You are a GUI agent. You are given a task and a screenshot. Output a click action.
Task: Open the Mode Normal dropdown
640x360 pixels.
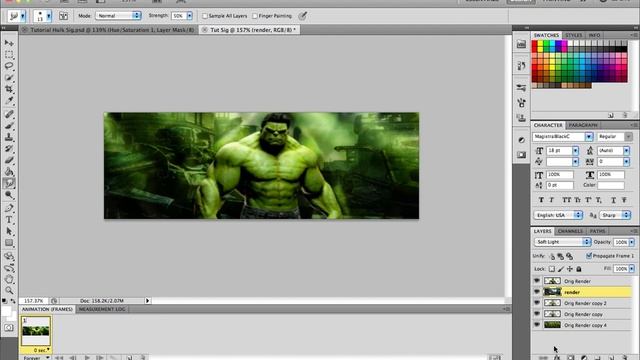(118, 16)
